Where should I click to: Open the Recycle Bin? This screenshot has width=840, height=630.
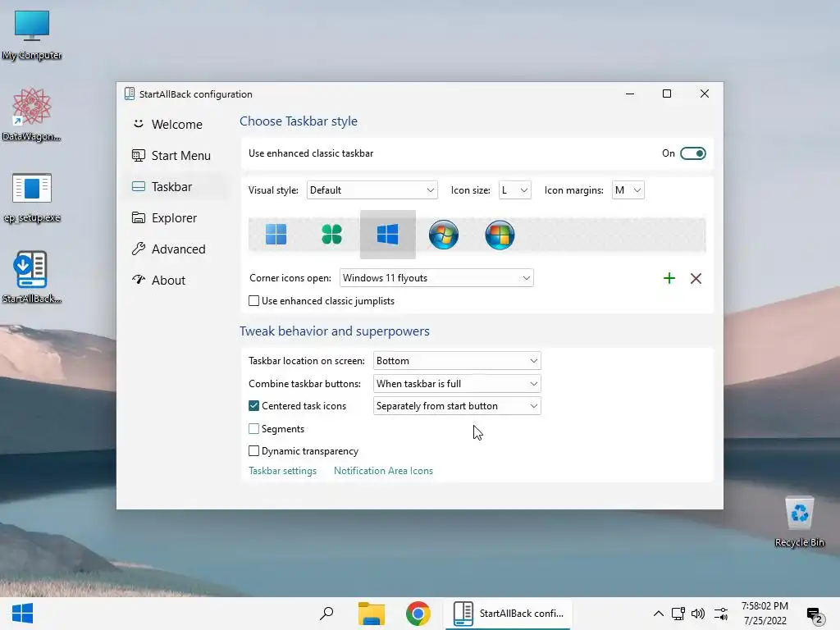pos(799,521)
